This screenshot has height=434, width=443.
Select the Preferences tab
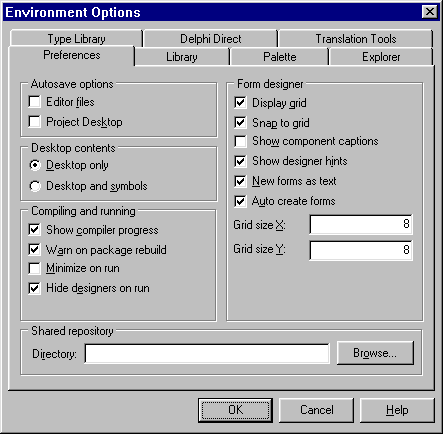coord(72,55)
